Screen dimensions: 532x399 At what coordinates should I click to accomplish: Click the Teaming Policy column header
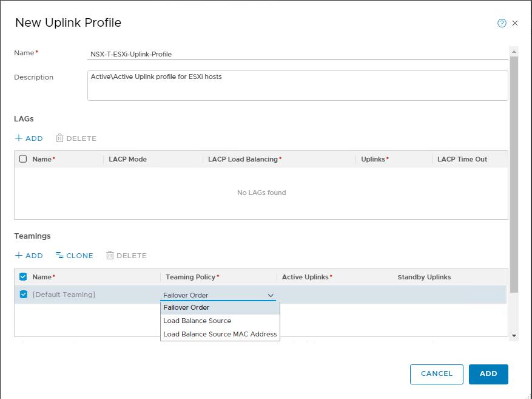192,277
